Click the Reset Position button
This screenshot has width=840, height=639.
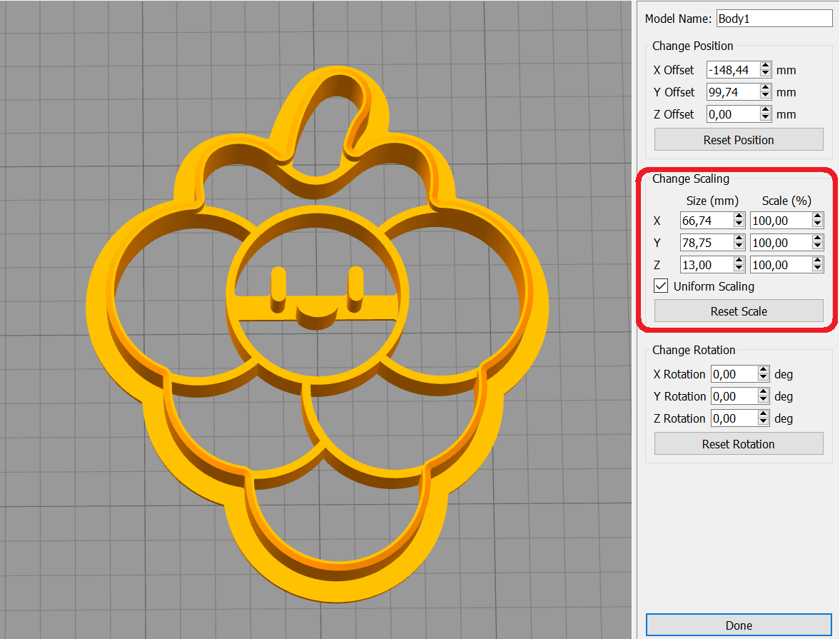tap(739, 139)
